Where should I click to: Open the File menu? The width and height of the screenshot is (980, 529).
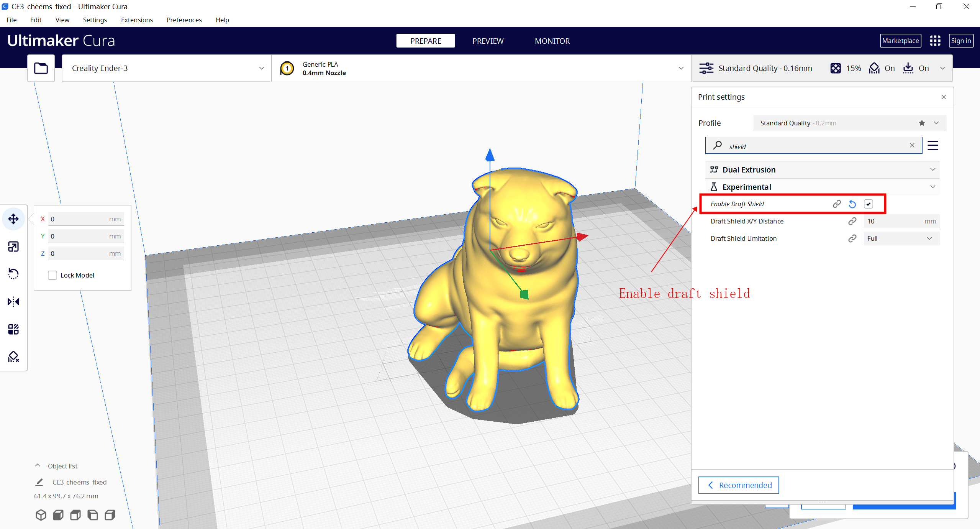click(x=11, y=20)
